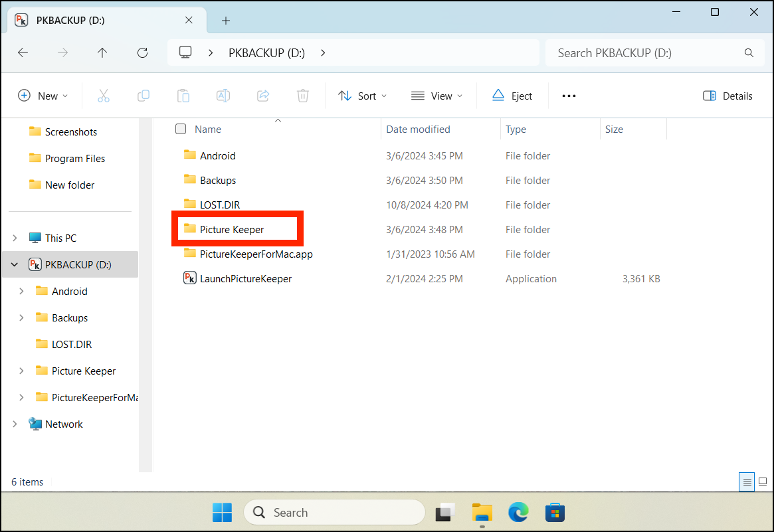
Task: Click chevron after PKBACKUP (D:) in address bar
Action: click(323, 53)
